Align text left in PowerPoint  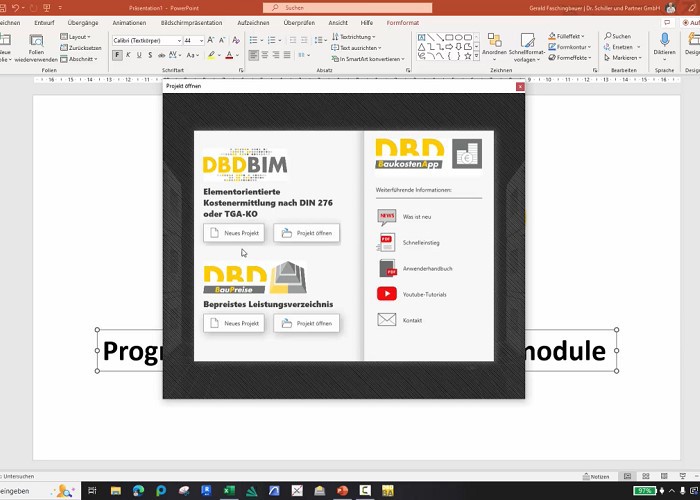click(254, 55)
